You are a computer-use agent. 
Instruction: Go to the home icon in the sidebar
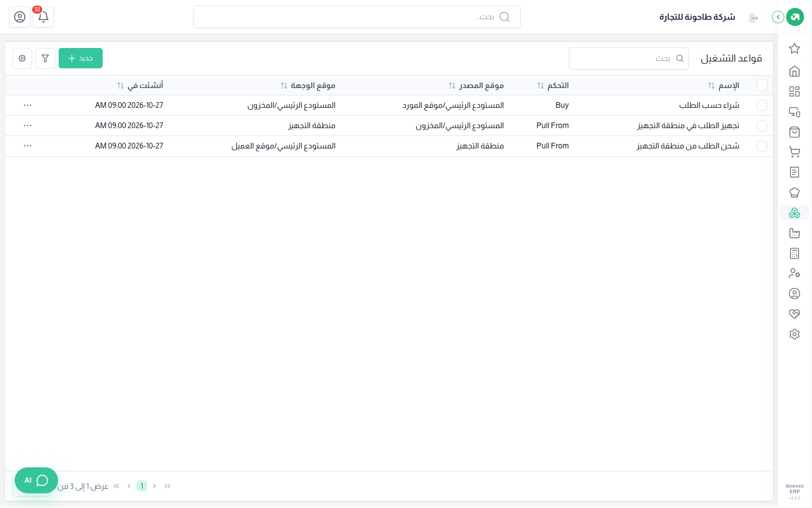(795, 71)
